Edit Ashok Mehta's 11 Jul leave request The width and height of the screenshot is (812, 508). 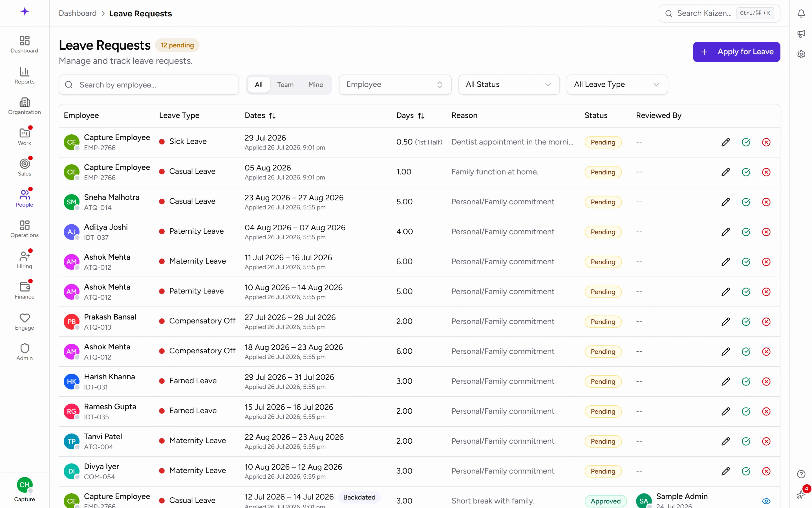(x=725, y=262)
